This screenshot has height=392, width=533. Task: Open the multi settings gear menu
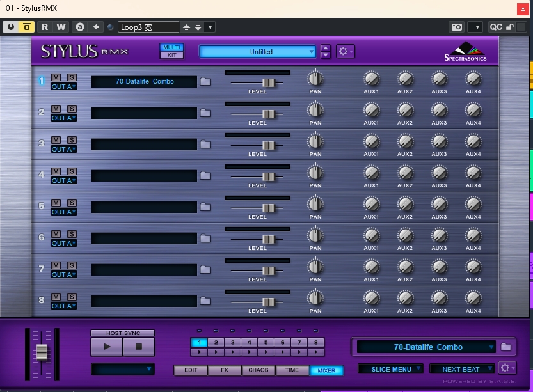(x=346, y=51)
